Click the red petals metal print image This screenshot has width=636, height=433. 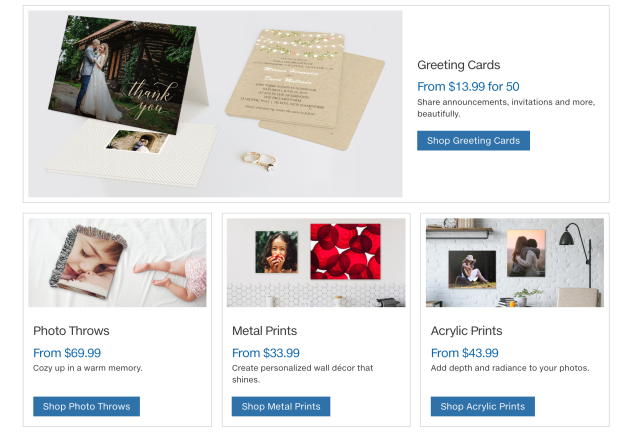tap(346, 251)
